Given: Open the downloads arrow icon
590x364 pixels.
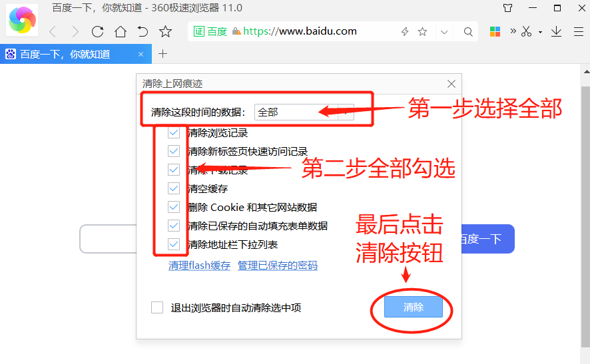Looking at the screenshot, I should pyautogui.click(x=557, y=31).
